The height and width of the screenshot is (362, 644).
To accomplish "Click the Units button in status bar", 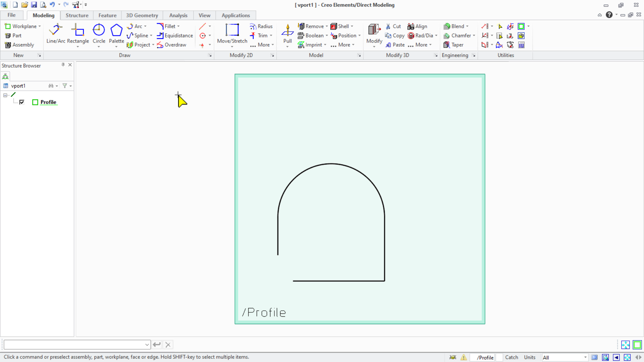I will 530,358.
